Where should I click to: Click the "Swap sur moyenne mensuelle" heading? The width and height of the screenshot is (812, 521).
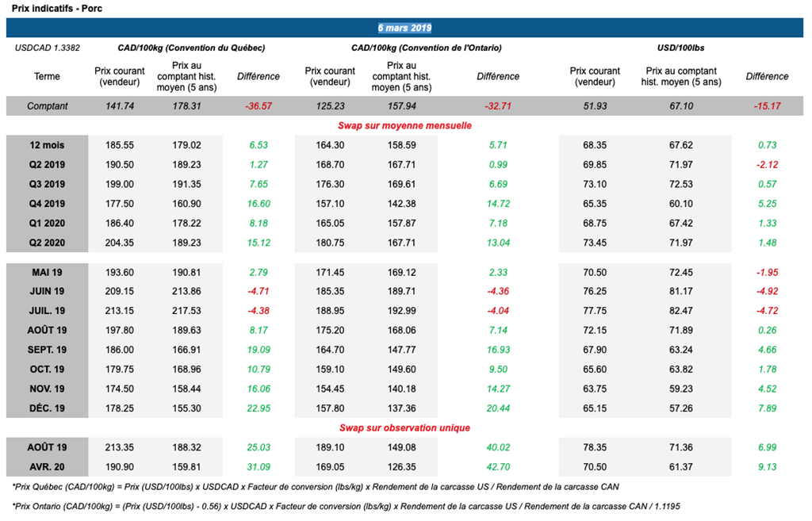tap(404, 125)
